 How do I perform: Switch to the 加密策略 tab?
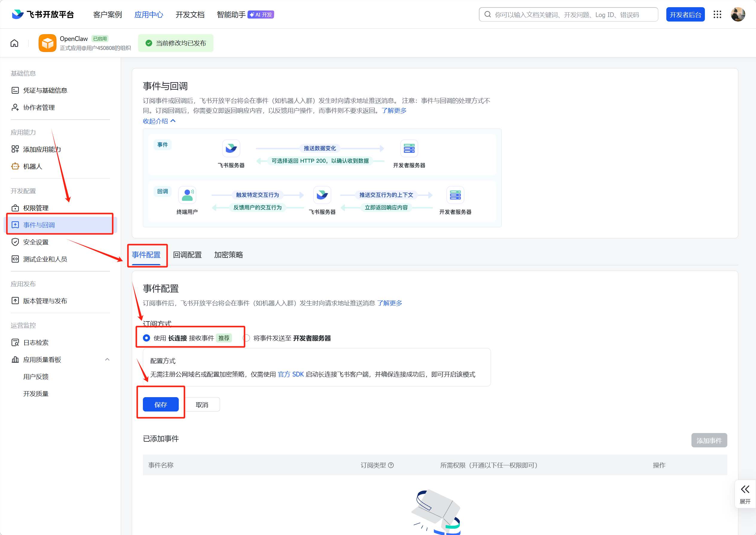[x=228, y=255]
